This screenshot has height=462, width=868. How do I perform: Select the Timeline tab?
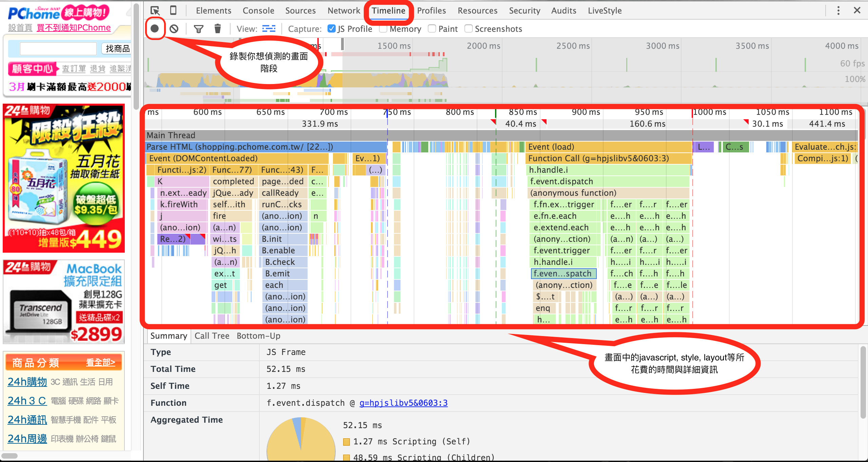point(389,10)
